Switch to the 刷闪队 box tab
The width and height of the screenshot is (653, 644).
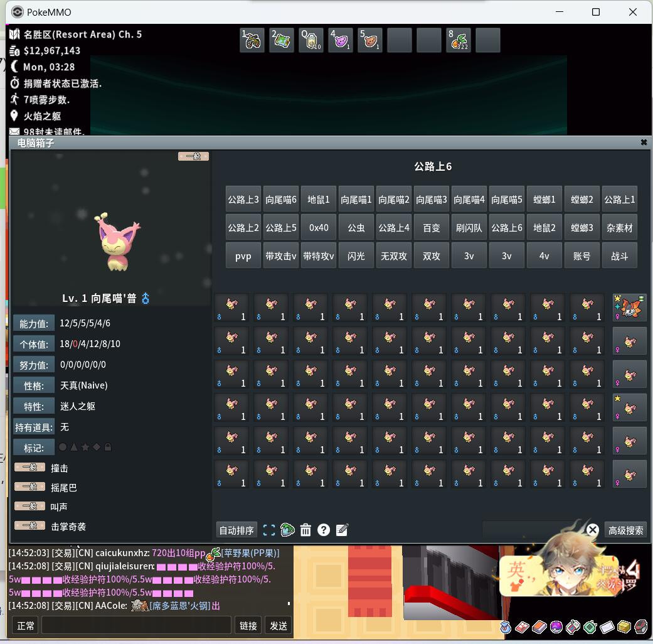469,228
